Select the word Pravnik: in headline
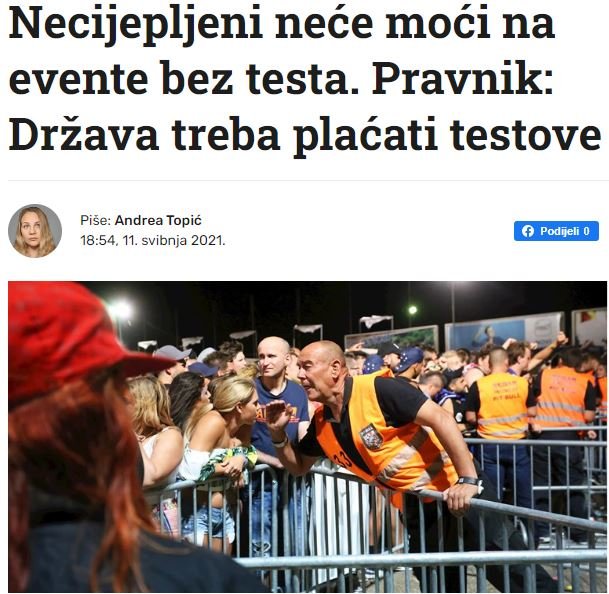Screen dimensions: 609x594 [463, 79]
